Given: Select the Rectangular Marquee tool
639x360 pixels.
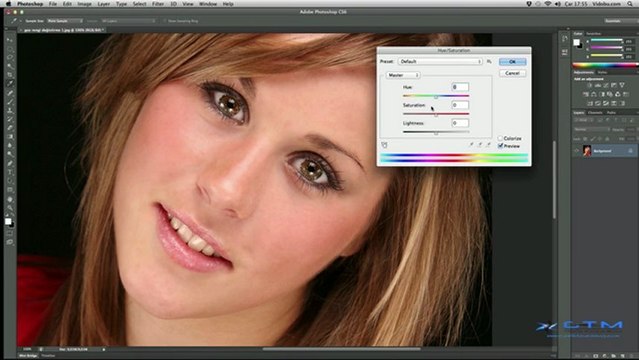Looking at the screenshot, I should 10,49.
